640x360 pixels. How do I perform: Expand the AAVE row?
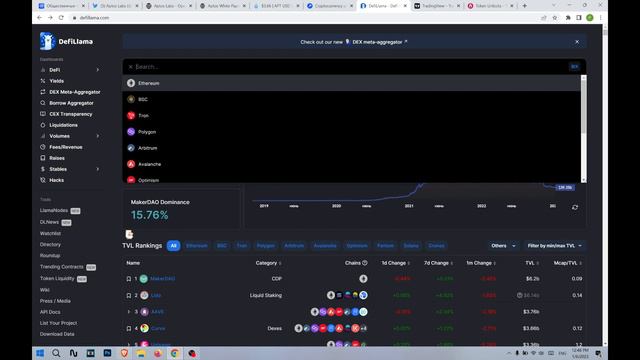129,311
